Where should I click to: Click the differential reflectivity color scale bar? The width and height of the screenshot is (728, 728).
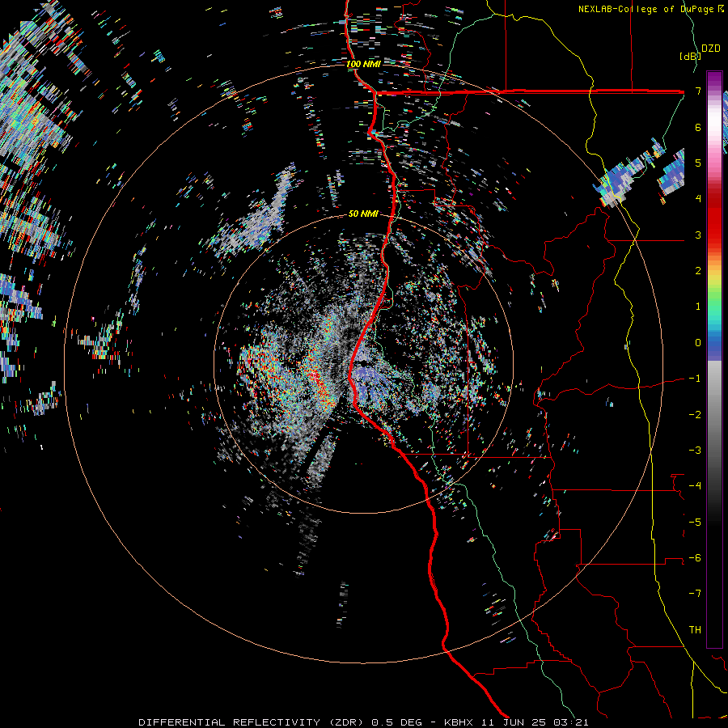(714, 359)
